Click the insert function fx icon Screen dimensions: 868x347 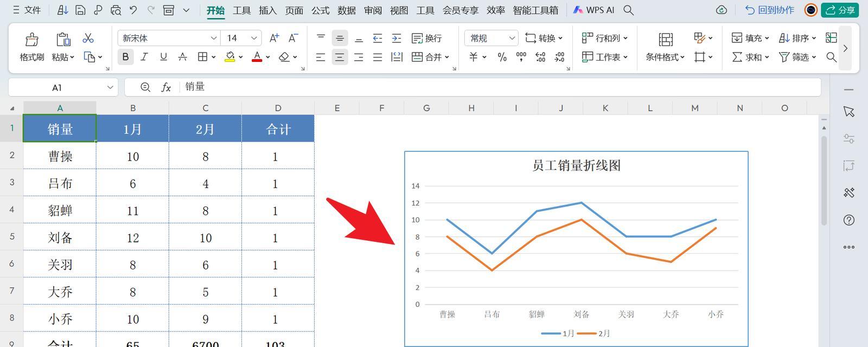(166, 87)
